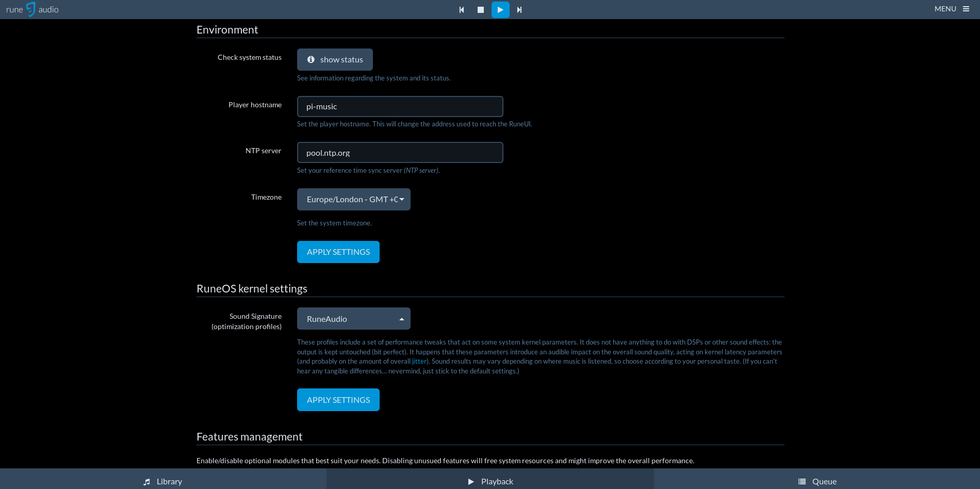This screenshot has height=489, width=980.
Task: Click the "Timezone" field label
Action: [x=266, y=197]
